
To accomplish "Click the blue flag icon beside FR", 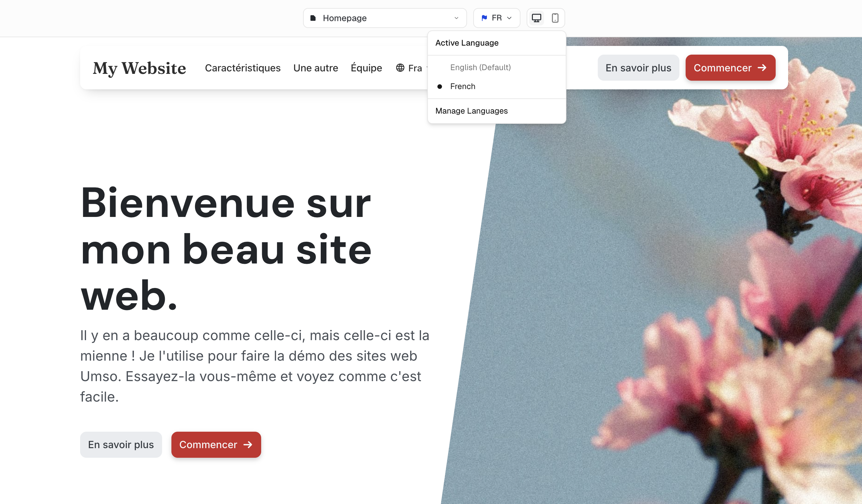I will 484,18.
